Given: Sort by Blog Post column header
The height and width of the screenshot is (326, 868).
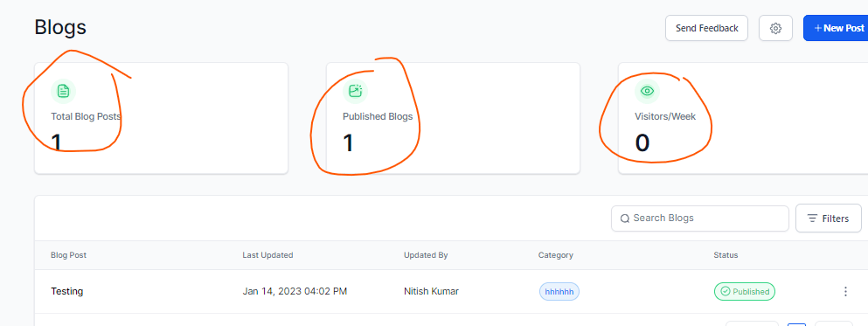Looking at the screenshot, I should (x=69, y=255).
